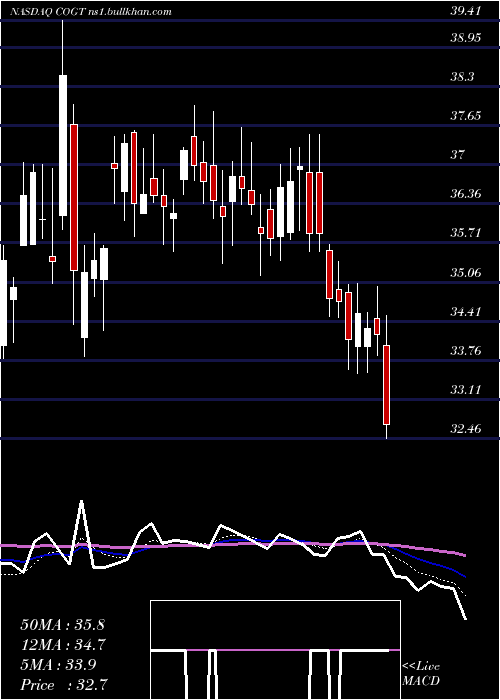Click the <<Live MACD label
The image size is (500, 700).
click(421, 674)
